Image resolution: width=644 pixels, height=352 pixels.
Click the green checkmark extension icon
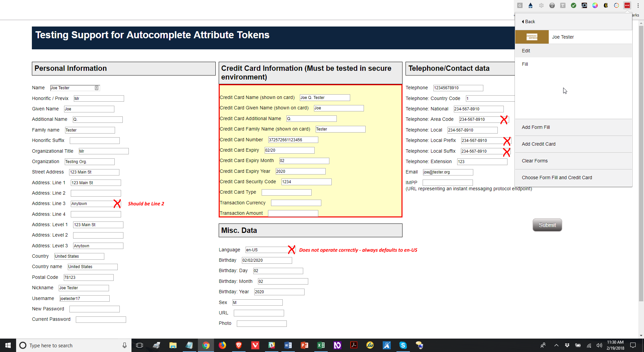[573, 5]
